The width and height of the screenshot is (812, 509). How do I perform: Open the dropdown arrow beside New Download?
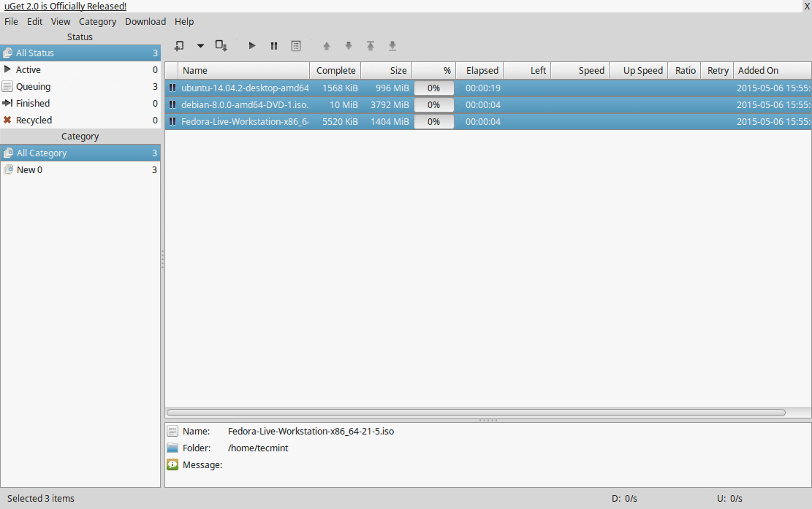[200, 46]
